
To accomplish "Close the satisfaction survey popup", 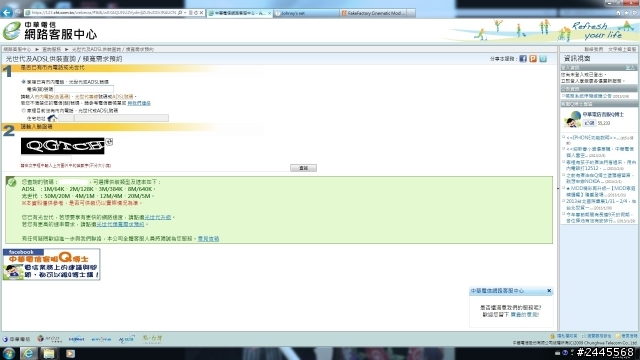I will 549,291.
